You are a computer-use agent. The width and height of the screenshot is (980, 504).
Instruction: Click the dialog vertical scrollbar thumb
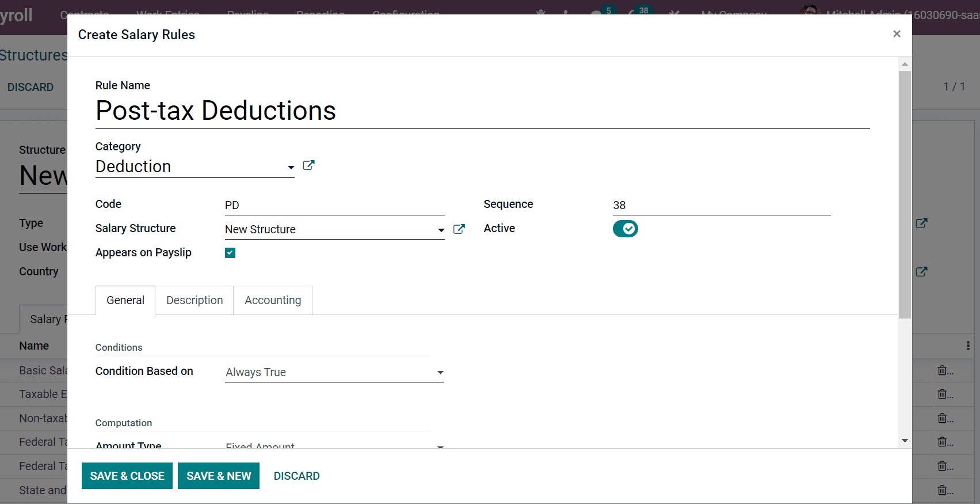pyautogui.click(x=905, y=194)
